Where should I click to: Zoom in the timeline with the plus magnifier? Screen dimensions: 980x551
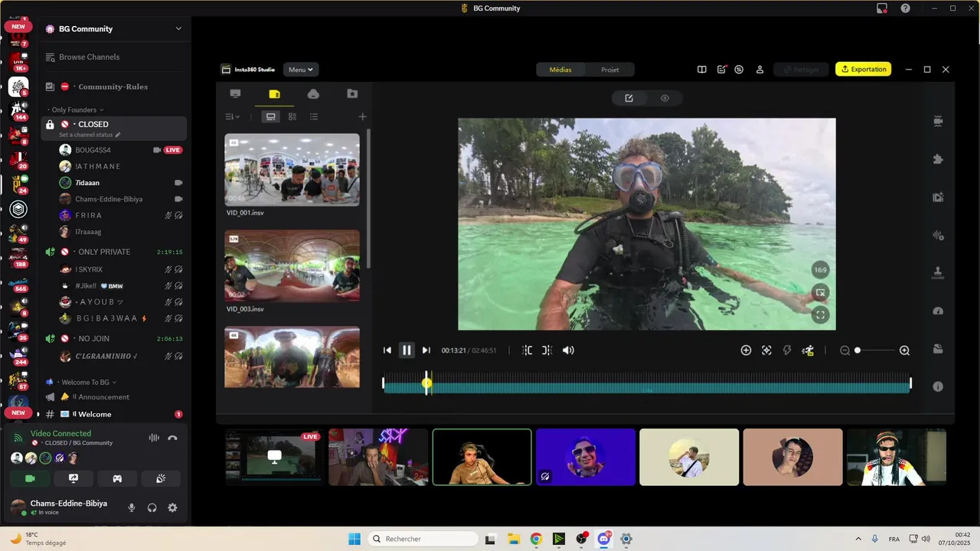904,350
